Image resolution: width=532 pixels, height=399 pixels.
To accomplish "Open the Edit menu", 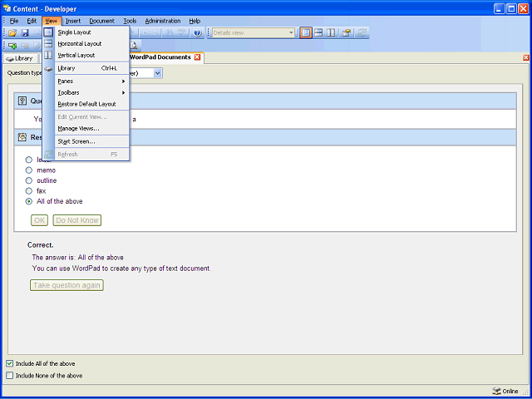I will click(x=32, y=21).
